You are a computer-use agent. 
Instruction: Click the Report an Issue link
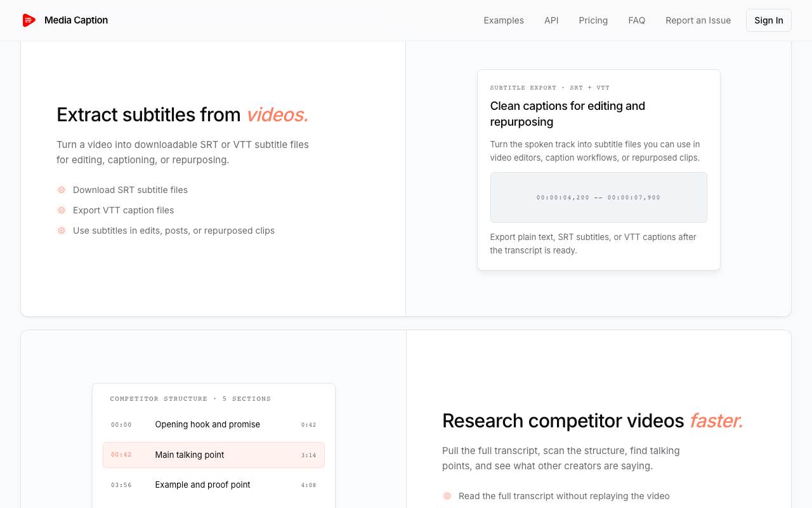pyautogui.click(x=698, y=20)
